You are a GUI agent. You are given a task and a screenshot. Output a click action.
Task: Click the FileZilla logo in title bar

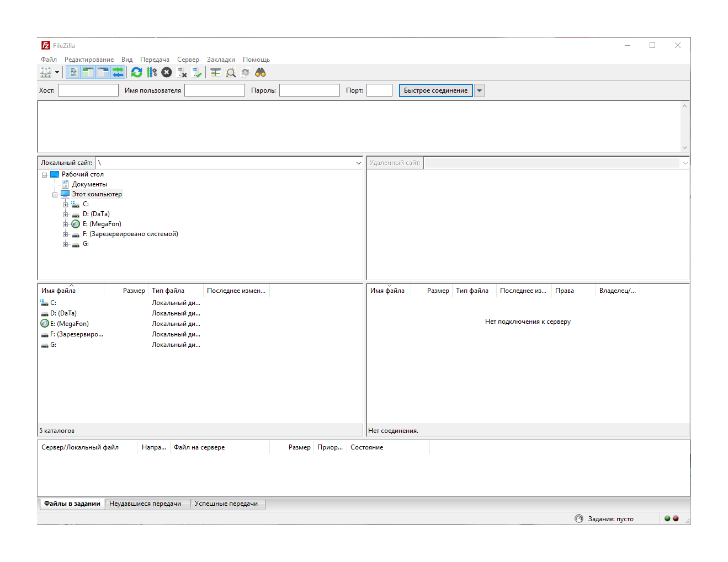point(46,45)
